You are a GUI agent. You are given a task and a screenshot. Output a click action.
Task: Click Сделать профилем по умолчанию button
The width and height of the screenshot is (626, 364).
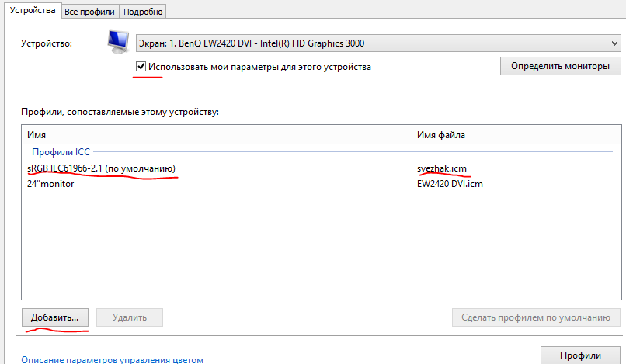(x=536, y=317)
